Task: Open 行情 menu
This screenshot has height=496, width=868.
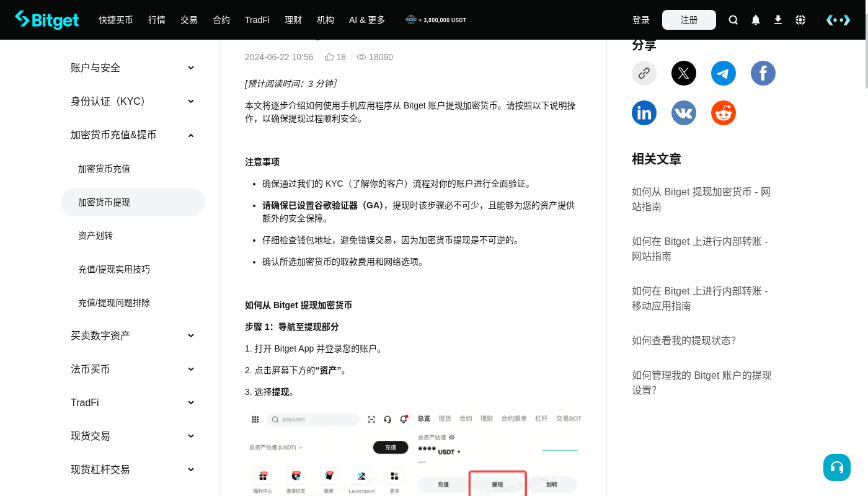Action: (157, 20)
